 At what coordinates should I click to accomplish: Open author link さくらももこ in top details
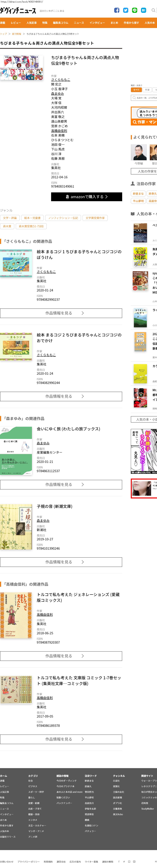(x=61, y=80)
